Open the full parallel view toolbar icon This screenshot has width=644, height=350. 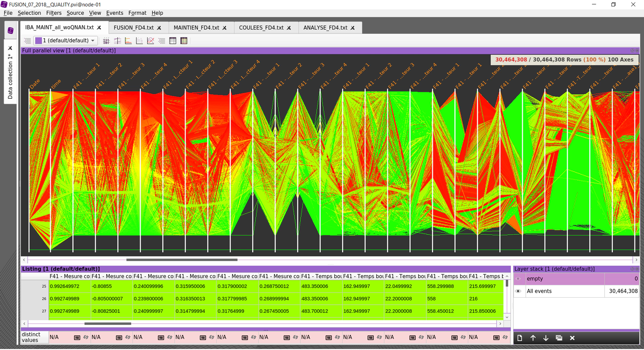(106, 41)
